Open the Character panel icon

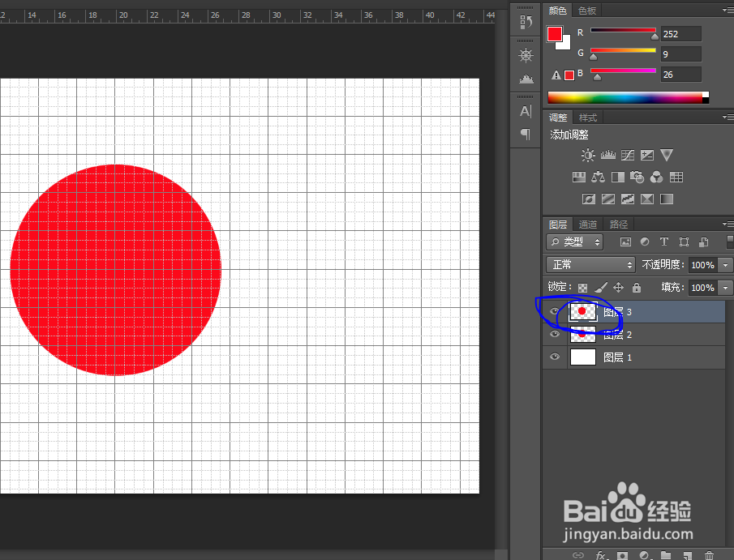(x=526, y=111)
